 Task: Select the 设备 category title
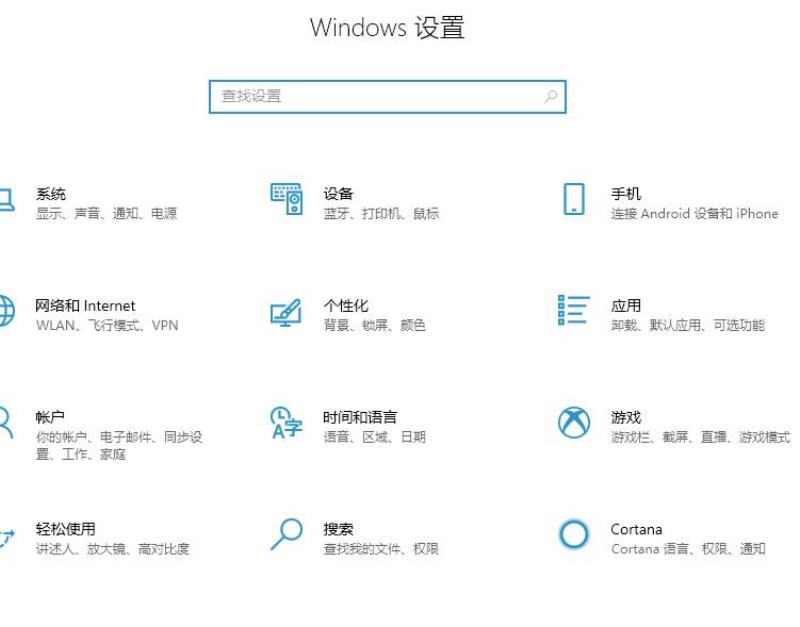tap(338, 193)
